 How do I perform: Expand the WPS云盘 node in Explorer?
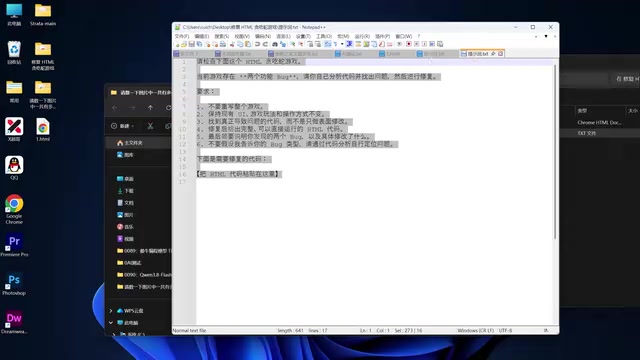click(111, 311)
